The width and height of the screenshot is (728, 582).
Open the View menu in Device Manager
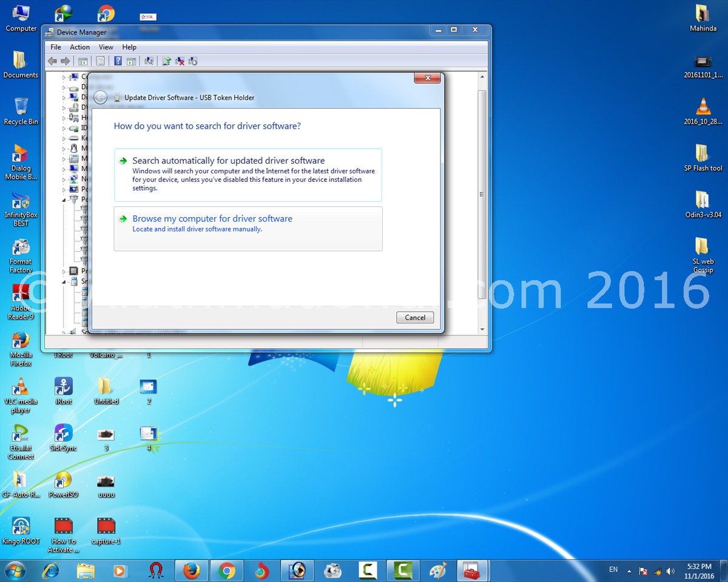[x=106, y=47]
